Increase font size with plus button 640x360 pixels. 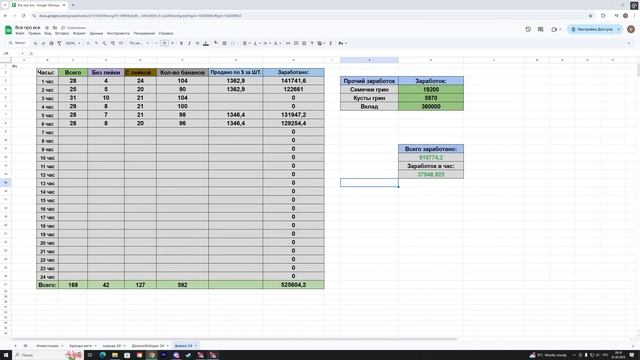click(173, 43)
